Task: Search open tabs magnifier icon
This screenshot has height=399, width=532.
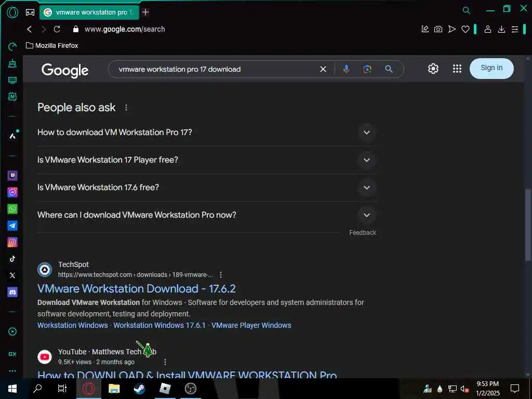Action: pos(467,10)
